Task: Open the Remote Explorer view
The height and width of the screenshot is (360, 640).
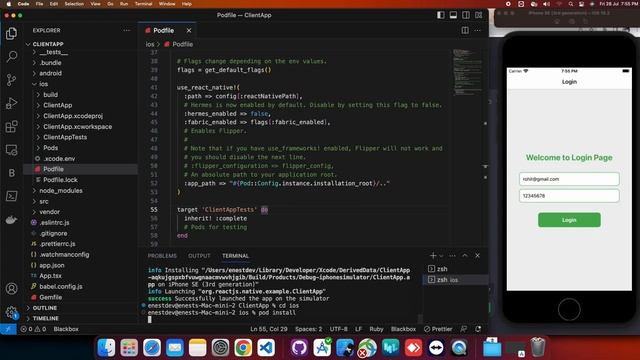Action: [x=11, y=150]
